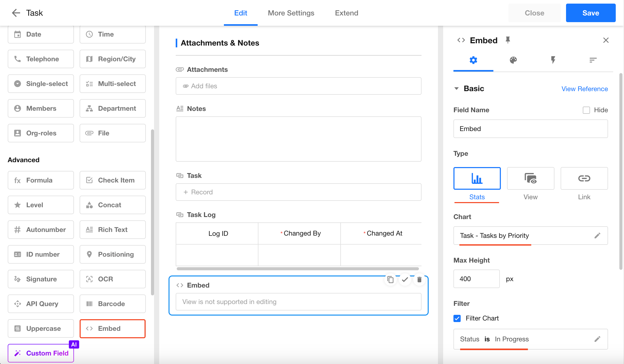Click the Field Name input box
624x364 pixels.
(x=531, y=129)
